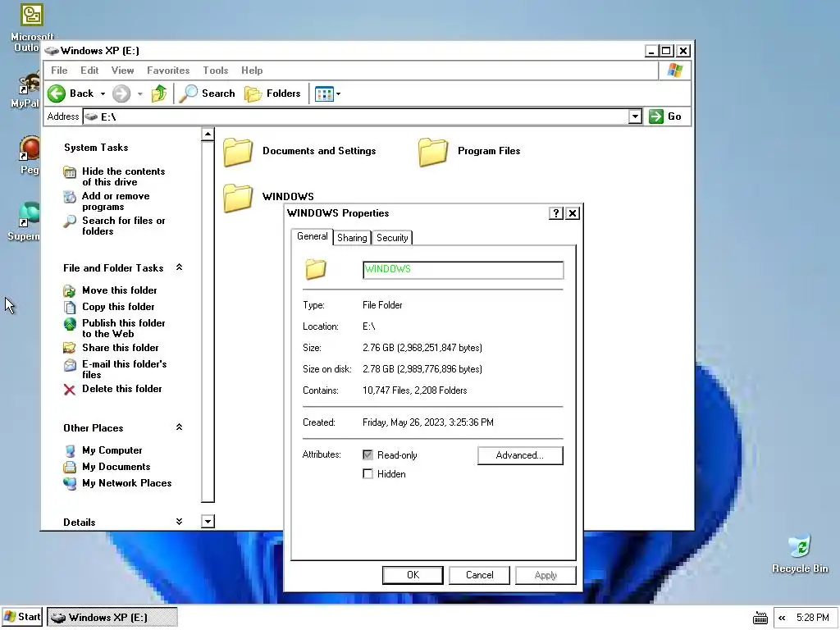Screen dimensions: 840x630
Task: Open the Favorites menu
Action: pyautogui.click(x=168, y=71)
